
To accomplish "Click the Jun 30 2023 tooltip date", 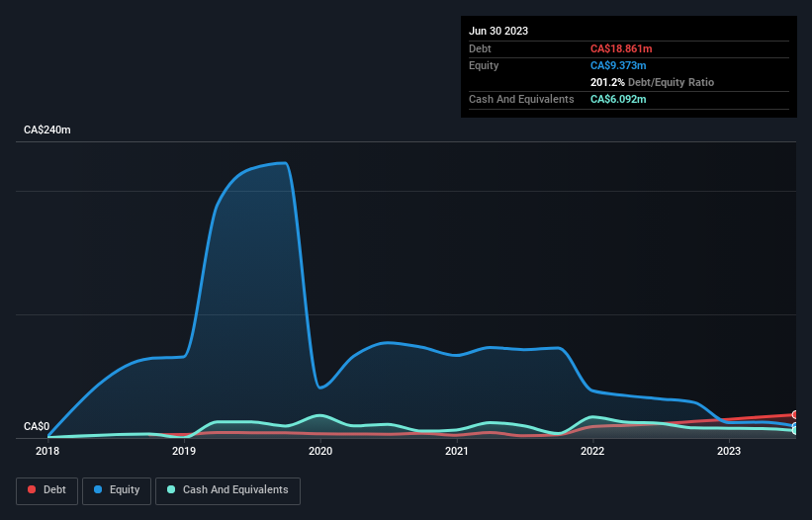I will 498,31.
